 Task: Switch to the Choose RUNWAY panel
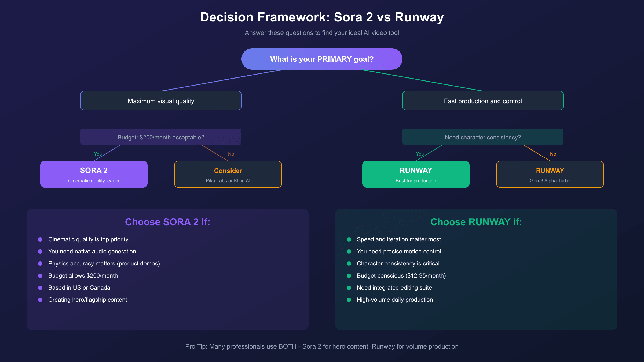point(476,222)
